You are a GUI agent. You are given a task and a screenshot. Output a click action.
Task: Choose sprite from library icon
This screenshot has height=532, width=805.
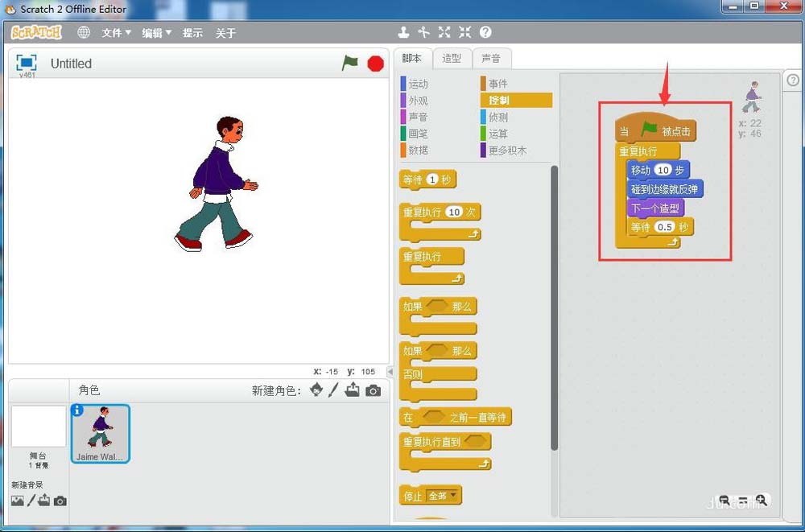pos(316,390)
